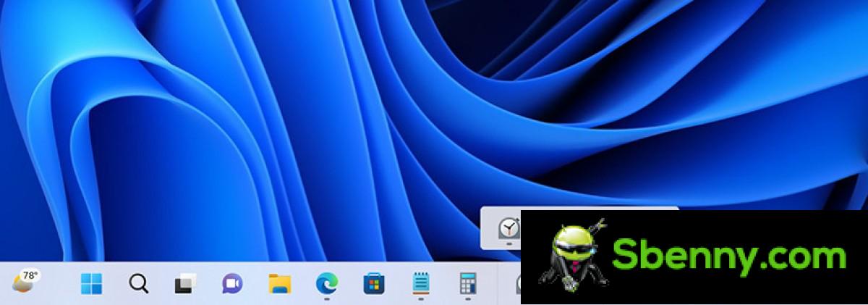Launch Teams Chat from taskbar
The image size is (868, 305).
[232, 284]
